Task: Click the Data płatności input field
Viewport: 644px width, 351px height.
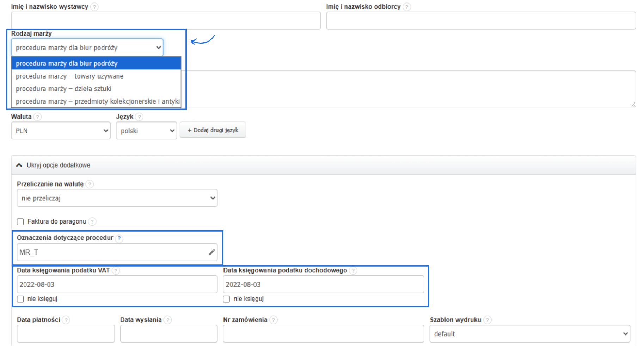Action: pos(66,334)
